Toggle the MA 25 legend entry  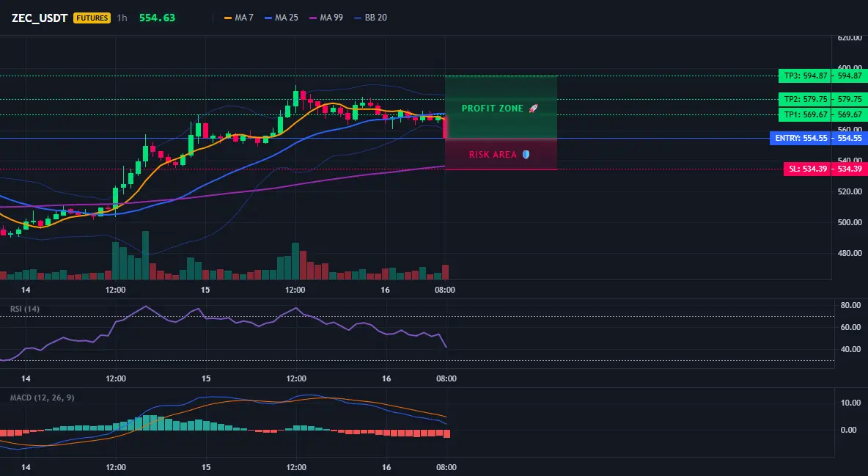(x=282, y=18)
